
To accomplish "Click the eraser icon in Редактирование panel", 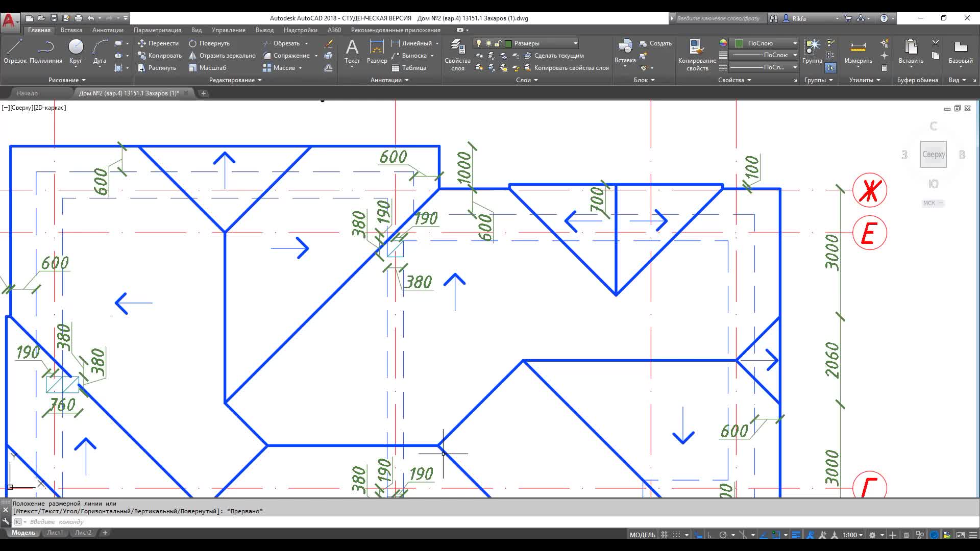I will pos(329,43).
